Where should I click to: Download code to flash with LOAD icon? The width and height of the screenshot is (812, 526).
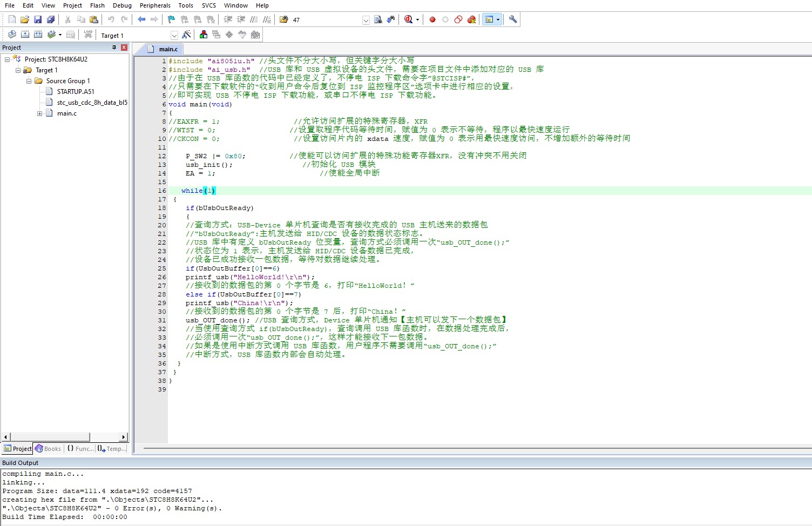[88, 35]
